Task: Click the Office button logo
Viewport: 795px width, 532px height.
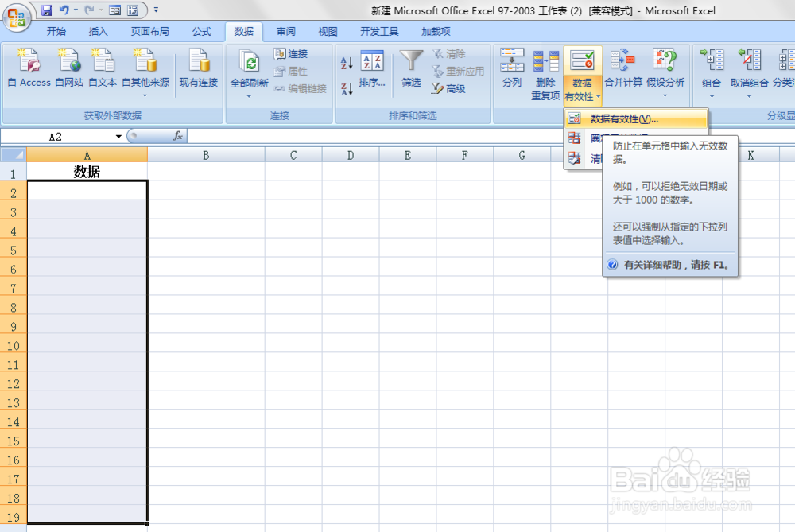Action: click(17, 17)
